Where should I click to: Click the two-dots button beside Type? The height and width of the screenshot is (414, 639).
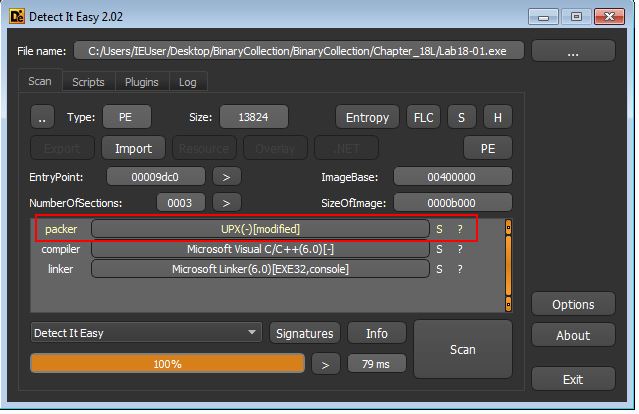pyautogui.click(x=42, y=117)
